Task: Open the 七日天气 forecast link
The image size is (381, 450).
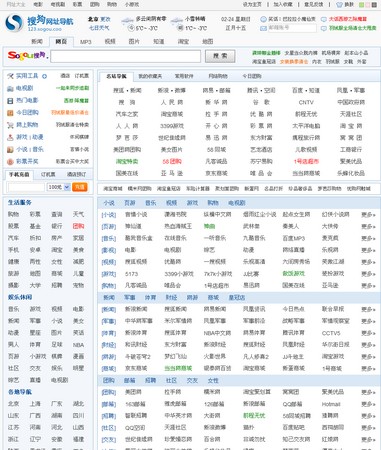Action: tap(99, 28)
